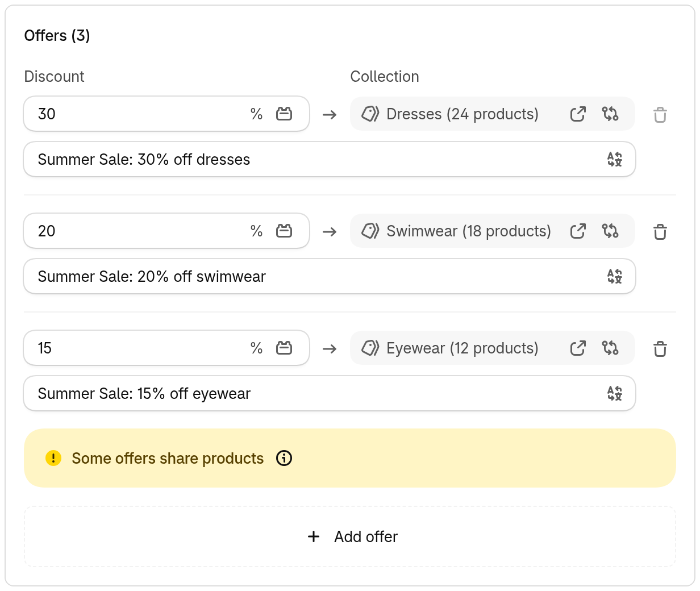
Task: Open Eyewear collection external link icon
Action: pyautogui.click(x=578, y=348)
